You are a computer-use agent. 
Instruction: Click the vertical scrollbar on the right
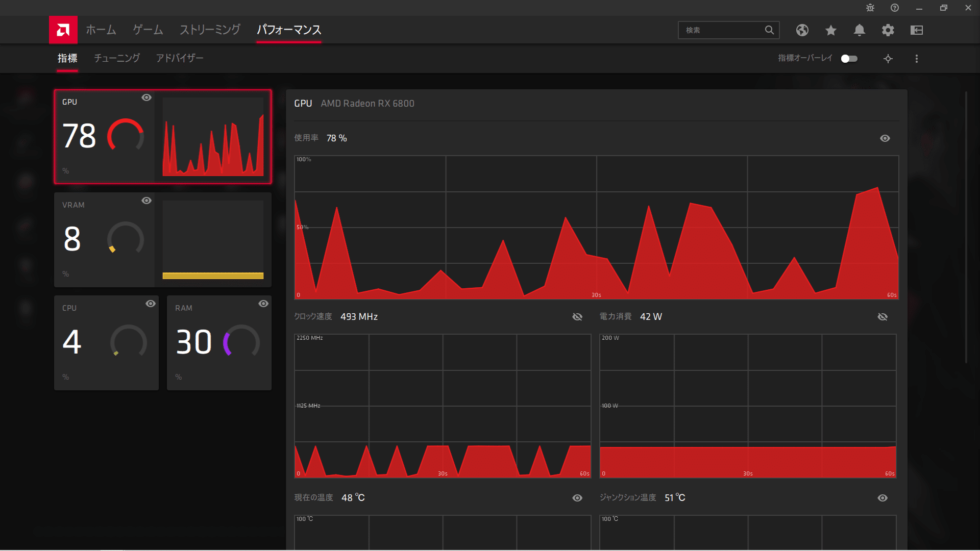click(966, 228)
